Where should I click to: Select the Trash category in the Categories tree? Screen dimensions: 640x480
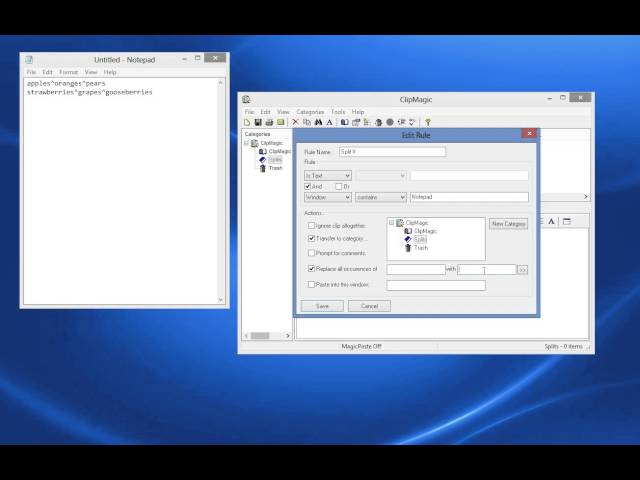(x=276, y=168)
